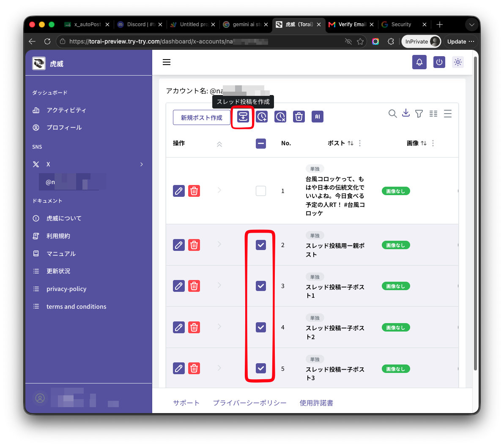Expand row detail of post 4

click(x=219, y=326)
